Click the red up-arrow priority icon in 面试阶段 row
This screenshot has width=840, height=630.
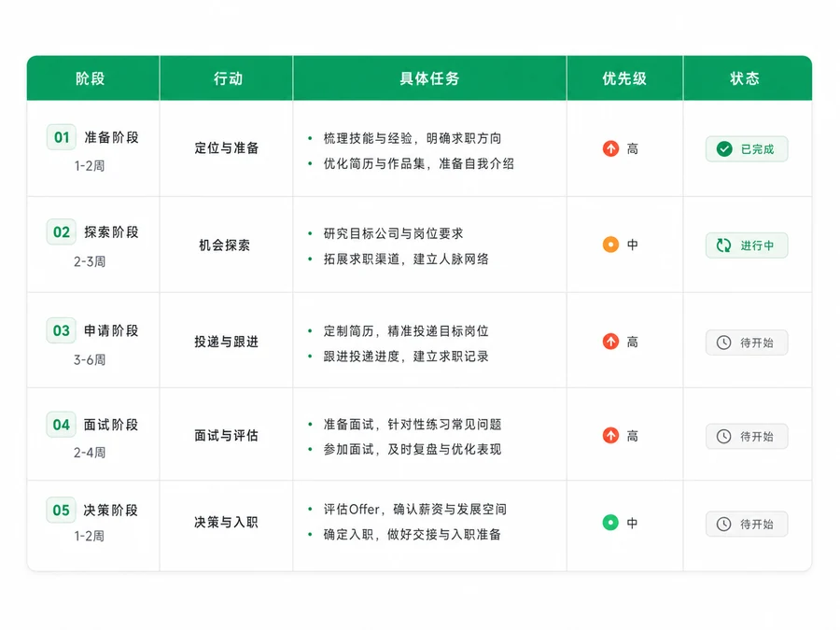pos(610,436)
